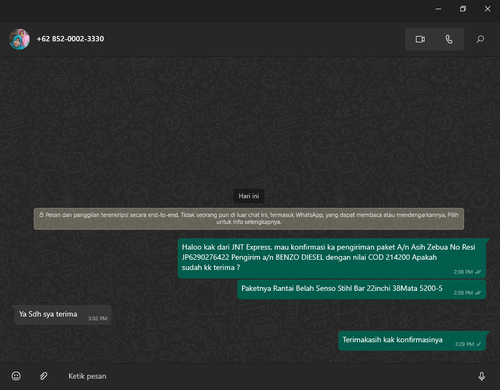Minimize the WhatsApp window
The width and height of the screenshot is (500, 390).
(439, 9)
